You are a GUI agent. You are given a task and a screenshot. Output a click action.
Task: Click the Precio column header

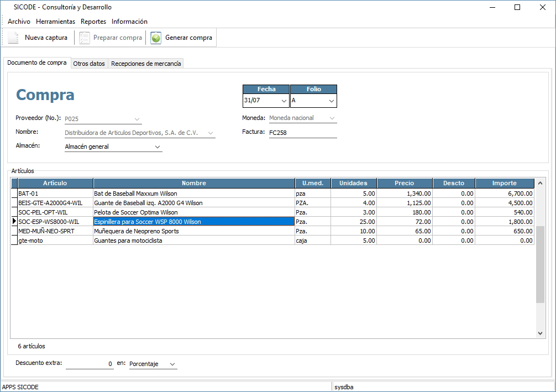[x=404, y=183]
